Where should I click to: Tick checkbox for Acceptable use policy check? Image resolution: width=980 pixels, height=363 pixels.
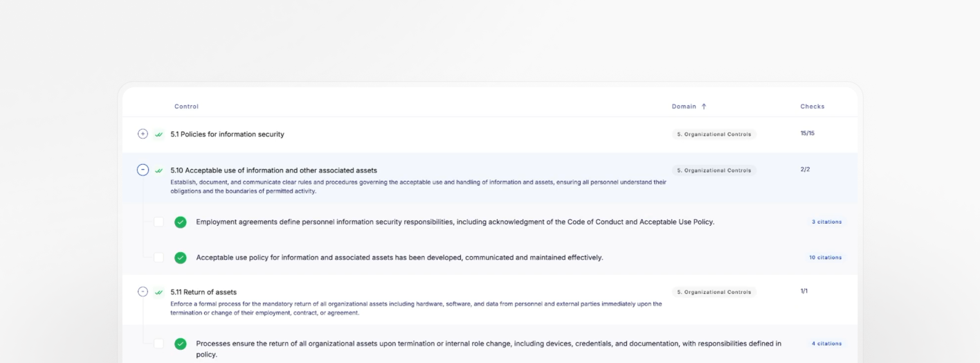(x=158, y=258)
